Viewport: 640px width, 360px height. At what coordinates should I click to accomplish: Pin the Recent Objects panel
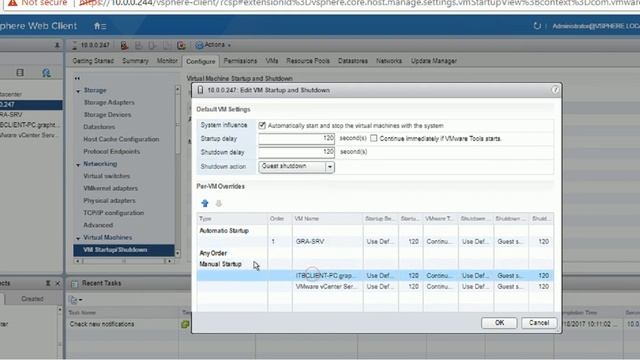(x=48, y=283)
